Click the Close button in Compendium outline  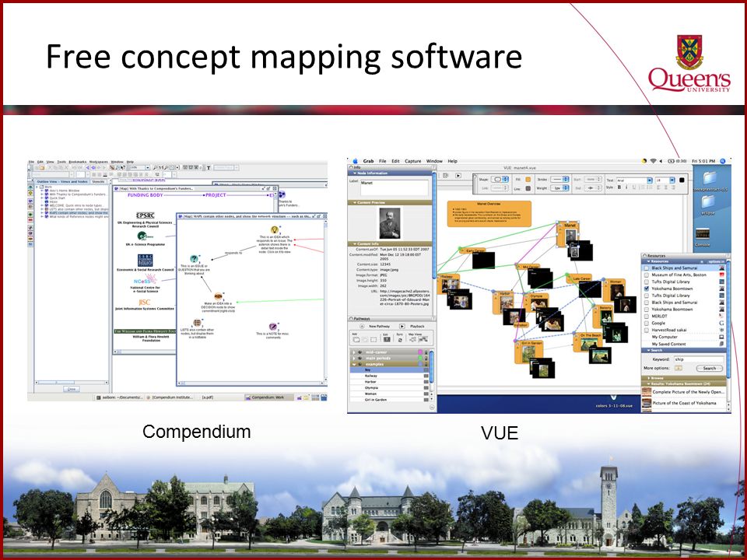click(x=72, y=389)
